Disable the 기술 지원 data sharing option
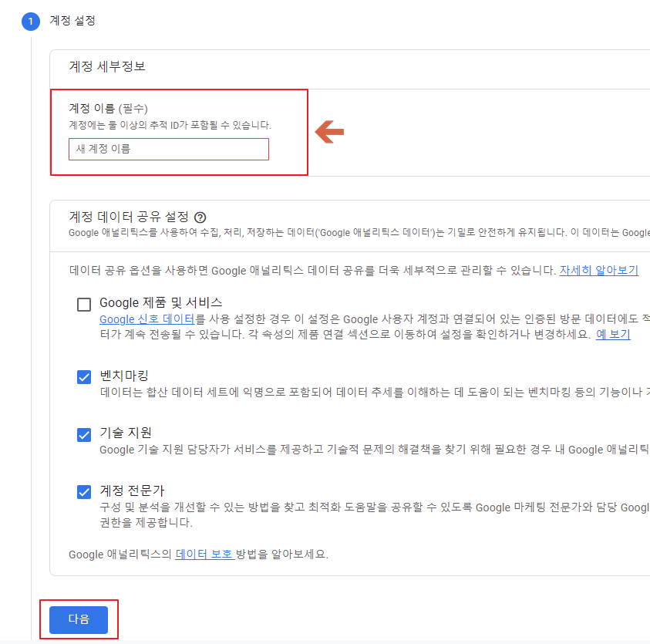 click(x=84, y=435)
